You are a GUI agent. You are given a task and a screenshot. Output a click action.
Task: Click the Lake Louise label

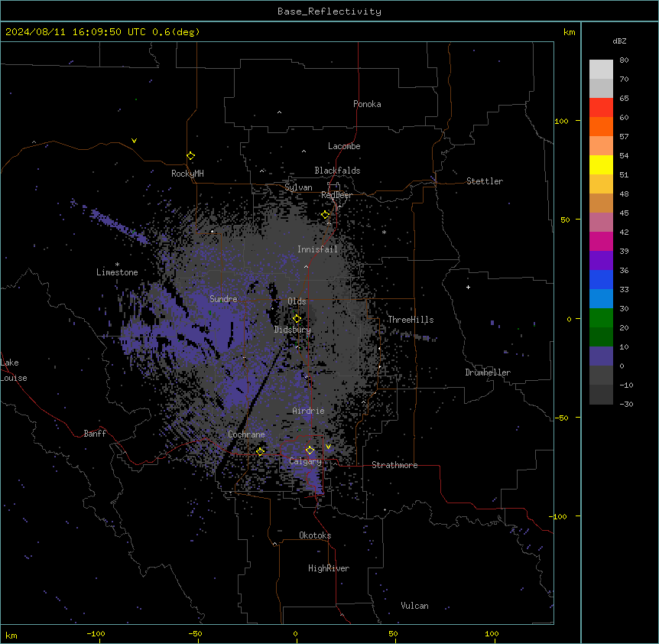point(14,370)
